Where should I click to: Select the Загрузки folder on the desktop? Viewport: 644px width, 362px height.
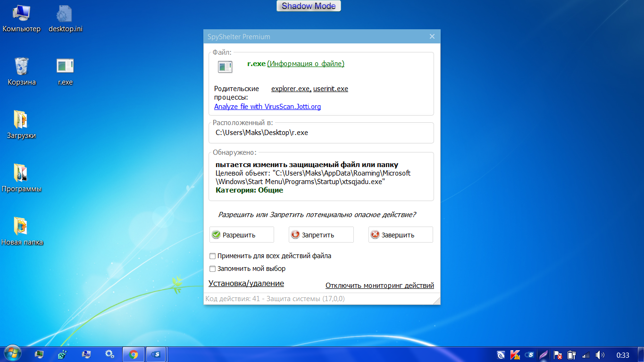21,125
